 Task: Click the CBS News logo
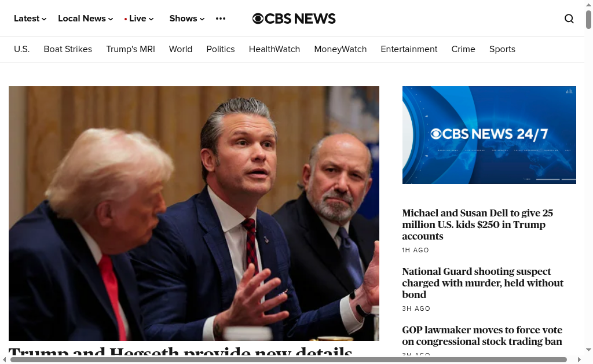[x=294, y=19]
